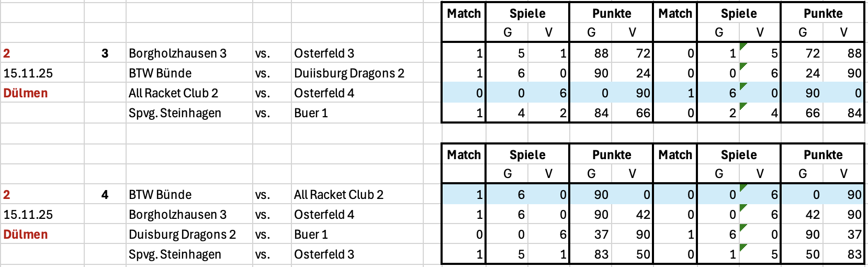
Task: Select "Osterfeld 4" opposite Borgholzhausen 3
Action: tap(324, 215)
